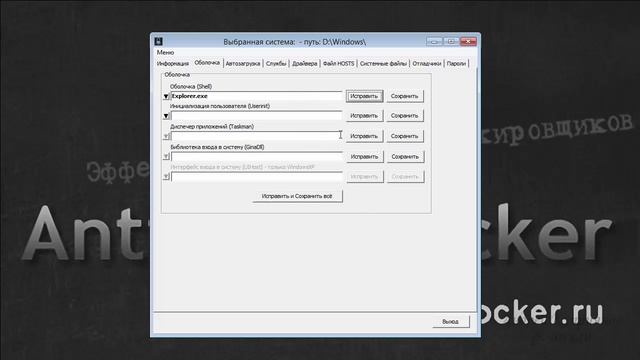
Task: Click the Taskman input field
Action: click(256, 136)
